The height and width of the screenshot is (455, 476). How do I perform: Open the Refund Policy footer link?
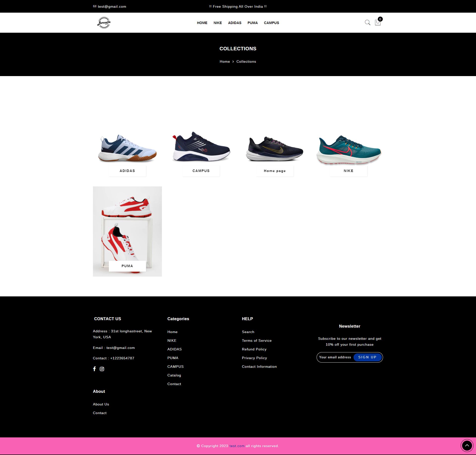pyautogui.click(x=254, y=349)
